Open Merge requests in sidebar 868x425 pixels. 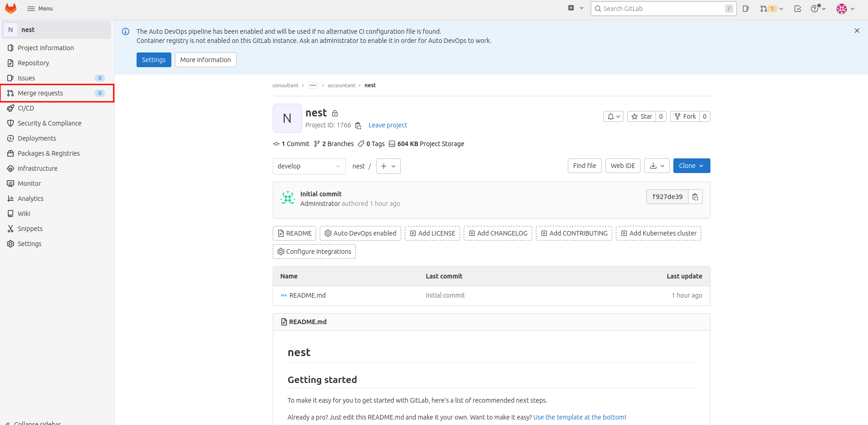(56, 93)
